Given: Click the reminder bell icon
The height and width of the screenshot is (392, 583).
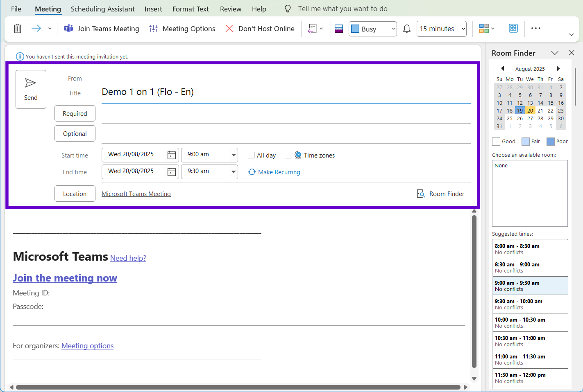Looking at the screenshot, I should click(x=407, y=29).
